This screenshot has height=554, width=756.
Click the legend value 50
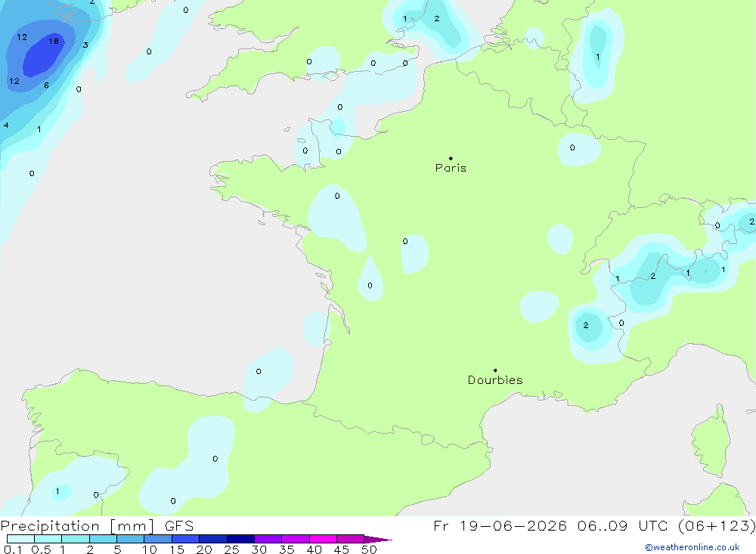[x=369, y=549]
